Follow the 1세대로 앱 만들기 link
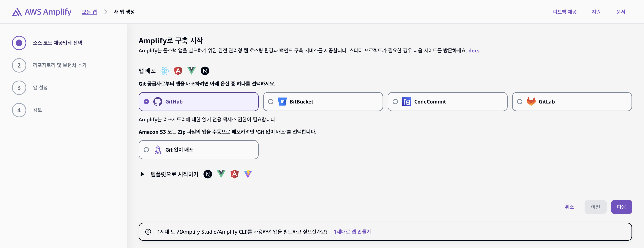The image size is (644, 248). (352, 232)
